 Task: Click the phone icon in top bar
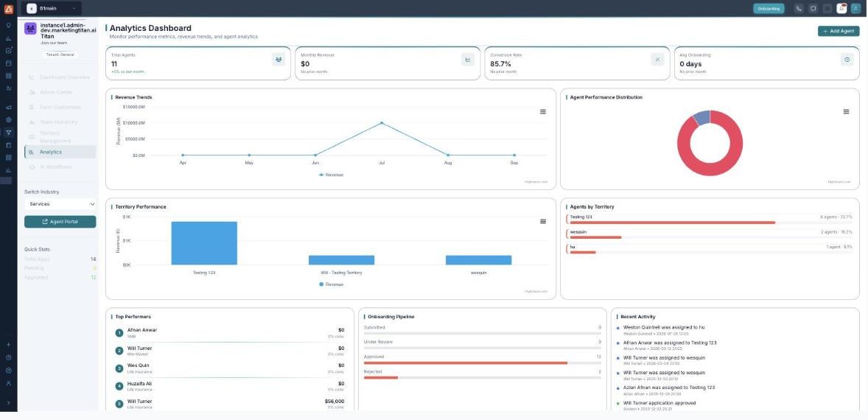click(798, 8)
